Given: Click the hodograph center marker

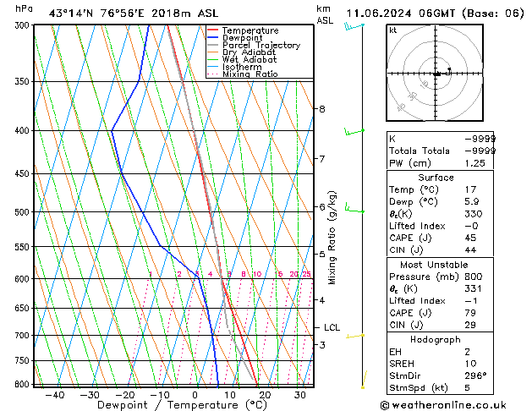Looking at the screenshot, I should coord(436,74).
